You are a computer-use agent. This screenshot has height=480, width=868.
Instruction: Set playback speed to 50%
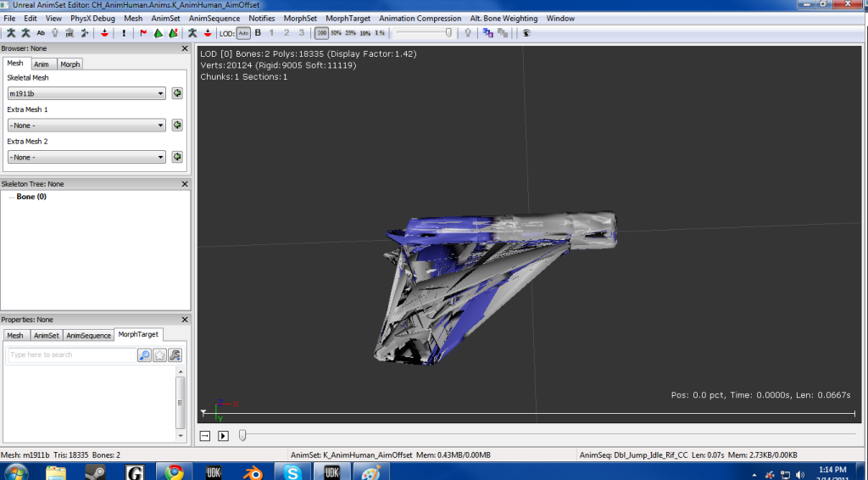(336, 33)
